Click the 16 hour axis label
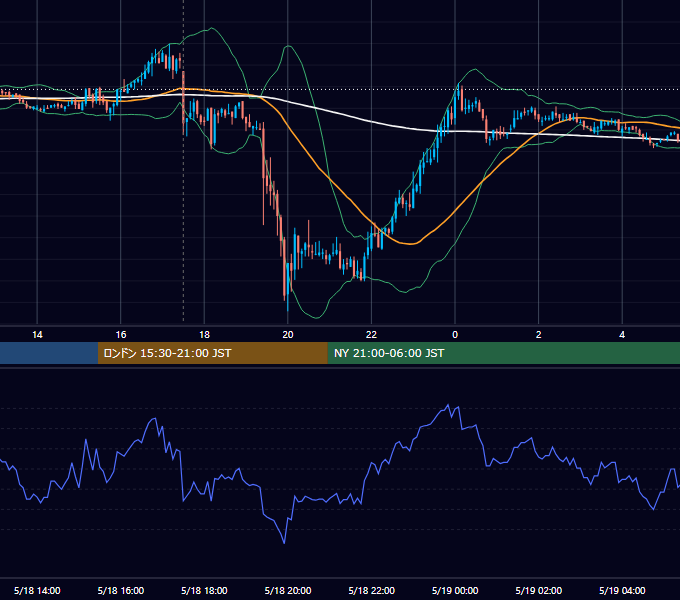Image resolution: width=680 pixels, height=600 pixels. click(121, 335)
